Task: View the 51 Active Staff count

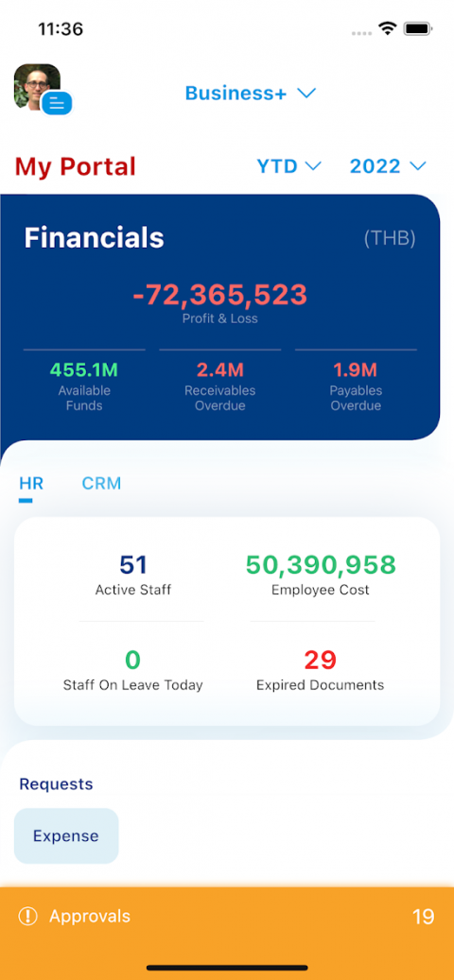Action: [133, 575]
